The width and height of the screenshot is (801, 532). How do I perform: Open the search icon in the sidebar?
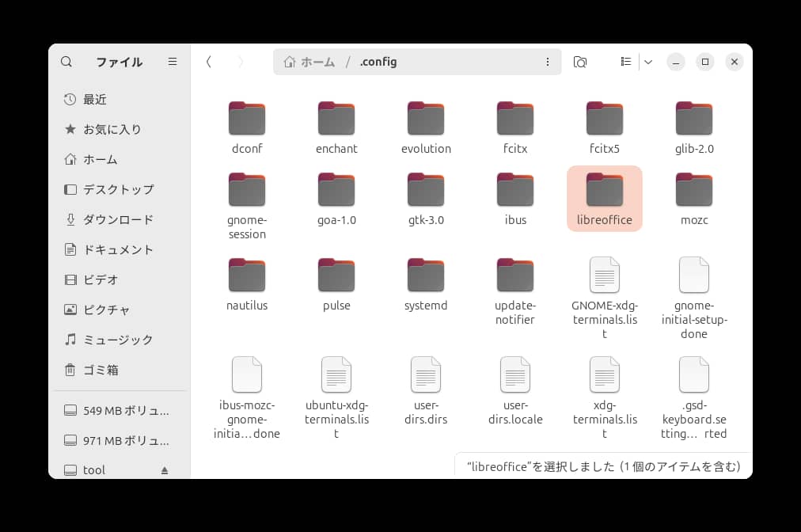pyautogui.click(x=66, y=62)
